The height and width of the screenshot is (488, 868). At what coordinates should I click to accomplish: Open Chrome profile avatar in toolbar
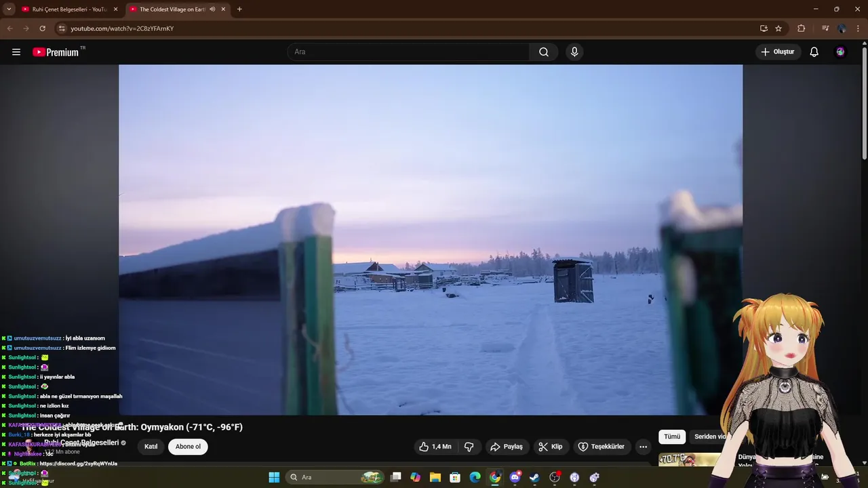pos(842,28)
